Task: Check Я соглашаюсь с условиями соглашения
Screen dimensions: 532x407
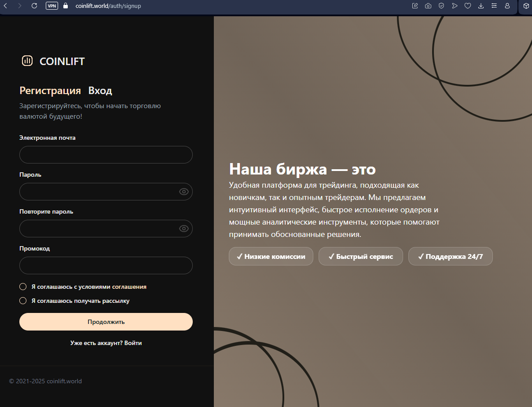Action: 23,287
